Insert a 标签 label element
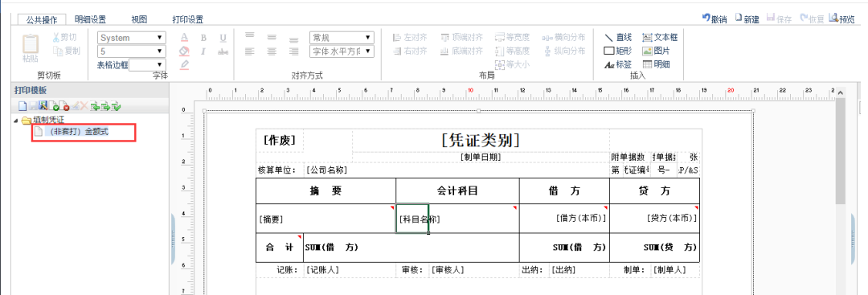Screen dimensions: 868x295 click(x=618, y=64)
